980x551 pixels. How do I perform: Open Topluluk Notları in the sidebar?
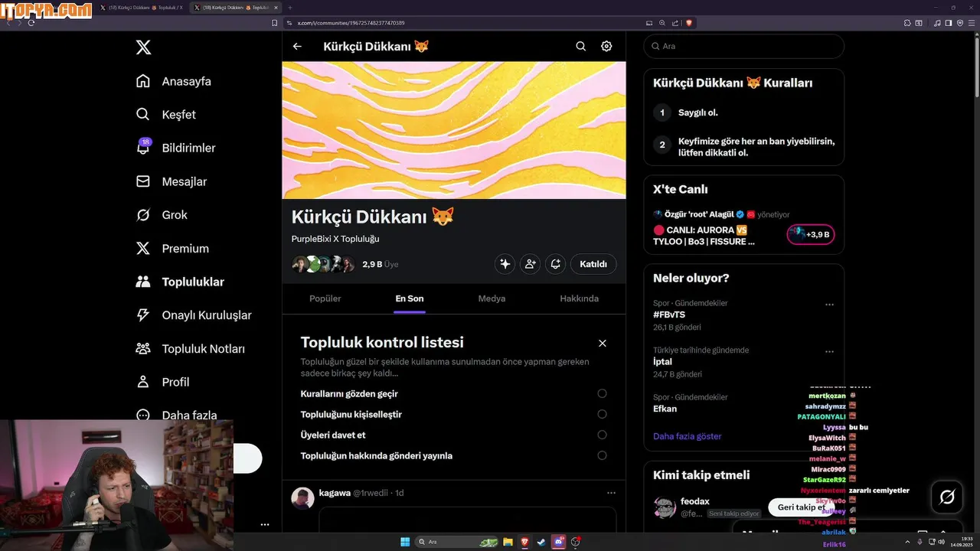pyautogui.click(x=191, y=348)
